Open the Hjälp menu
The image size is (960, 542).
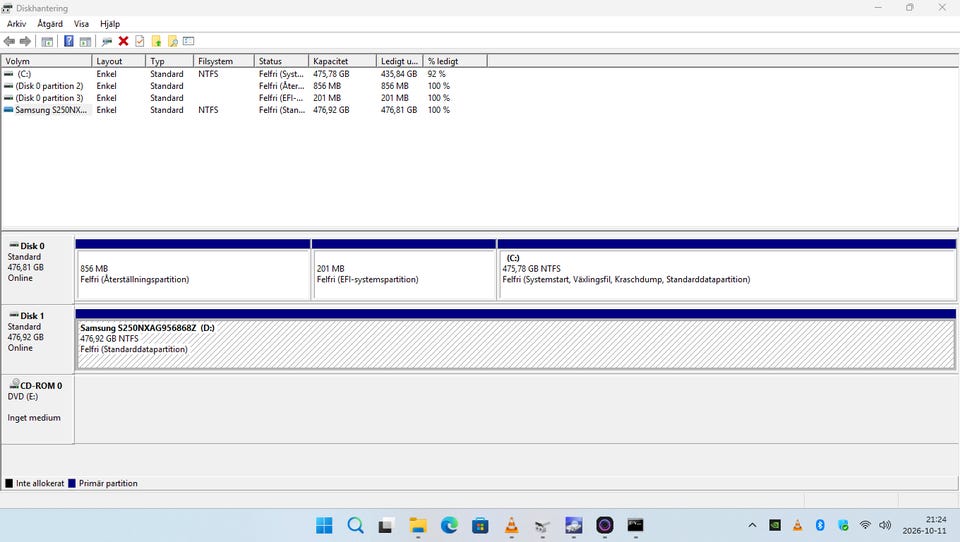[110, 24]
